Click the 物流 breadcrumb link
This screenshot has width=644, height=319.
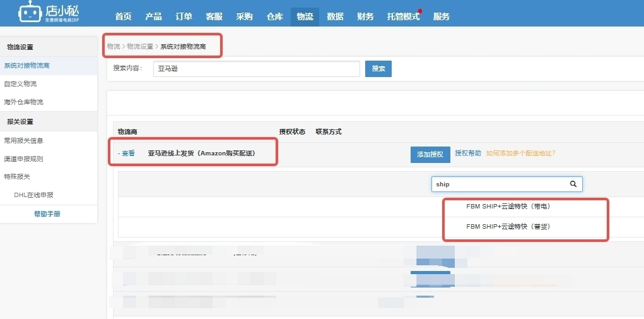pyautogui.click(x=114, y=47)
